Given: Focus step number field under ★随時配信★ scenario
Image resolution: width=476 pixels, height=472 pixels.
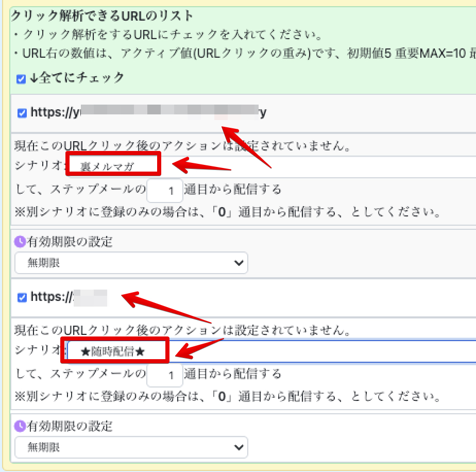Looking at the screenshot, I should coord(165,375).
